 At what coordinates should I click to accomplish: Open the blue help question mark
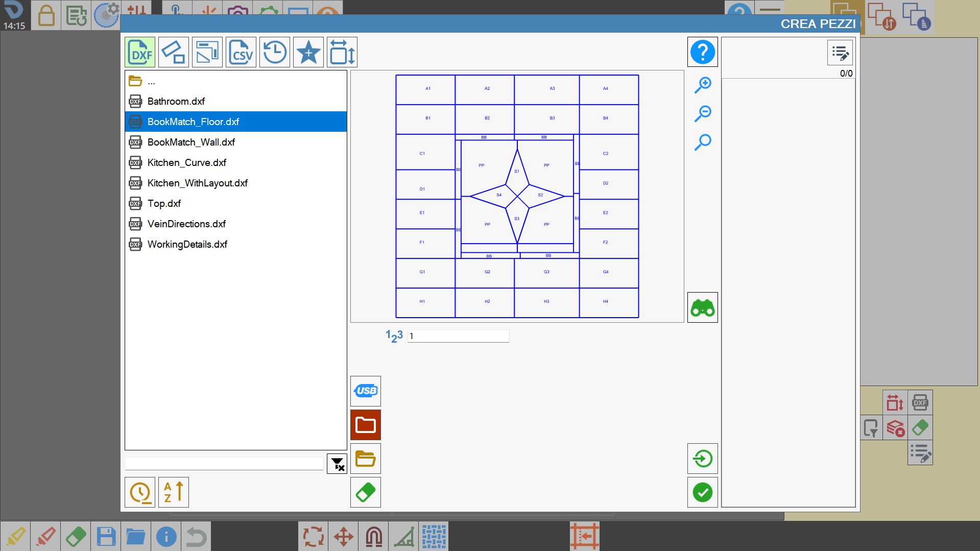pyautogui.click(x=703, y=52)
